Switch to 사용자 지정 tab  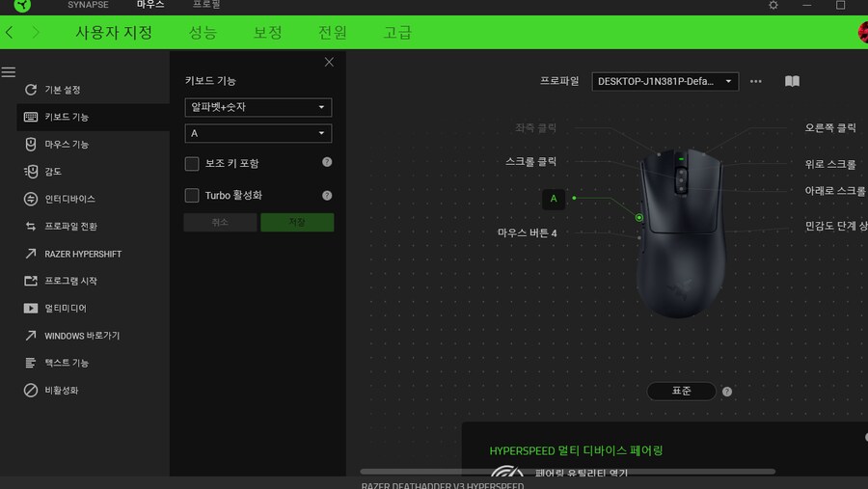point(114,32)
